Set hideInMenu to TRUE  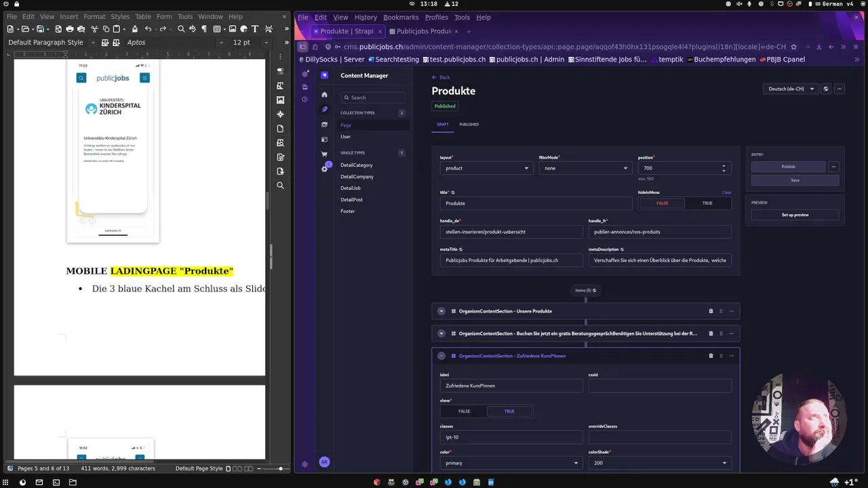707,203
